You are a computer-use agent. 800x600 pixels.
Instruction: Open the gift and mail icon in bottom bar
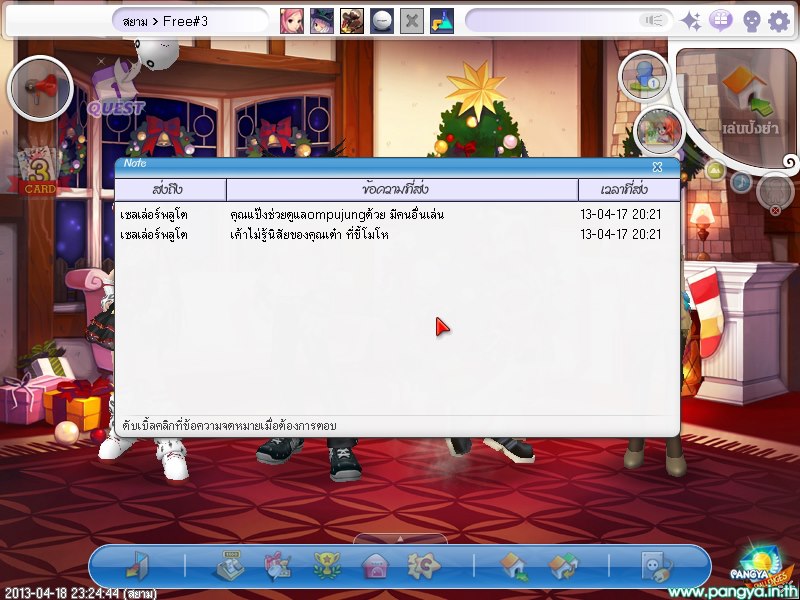(x=278, y=566)
